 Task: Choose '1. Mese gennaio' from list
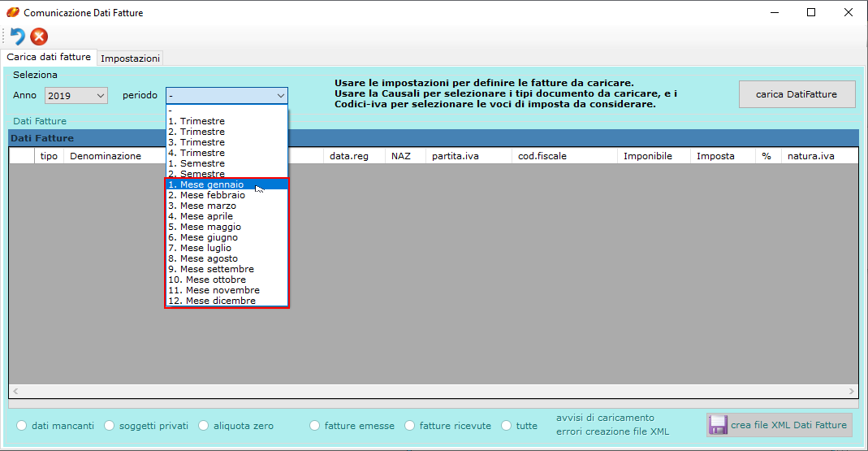pos(205,184)
